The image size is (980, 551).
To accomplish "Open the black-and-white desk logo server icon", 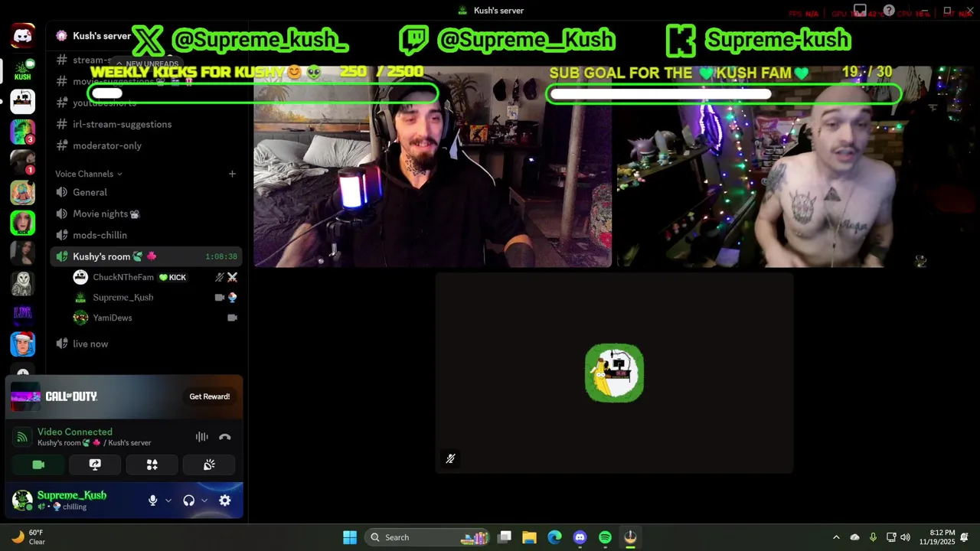I will pyautogui.click(x=22, y=101).
